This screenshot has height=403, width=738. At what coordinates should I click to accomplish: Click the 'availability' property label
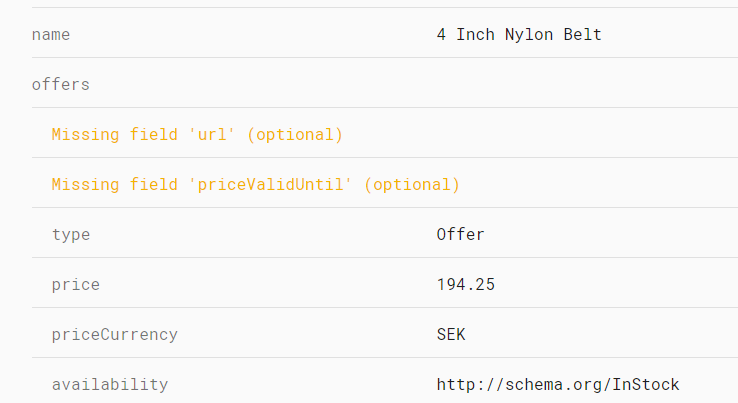(110, 385)
